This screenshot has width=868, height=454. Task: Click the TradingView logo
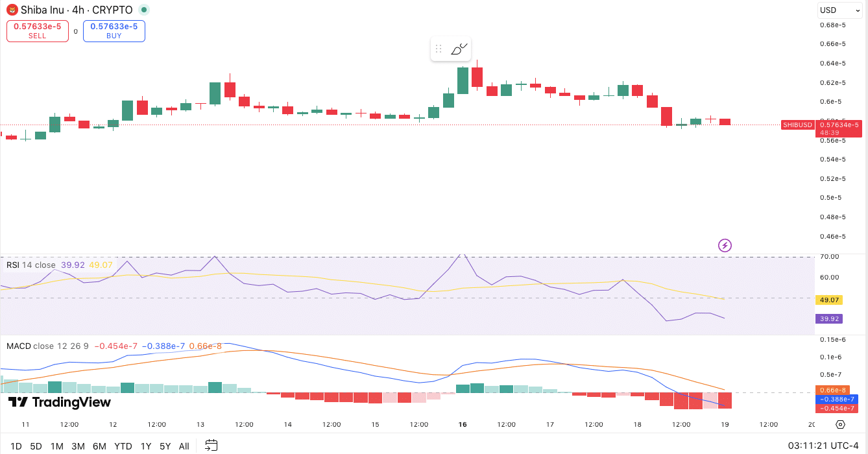[58, 402]
